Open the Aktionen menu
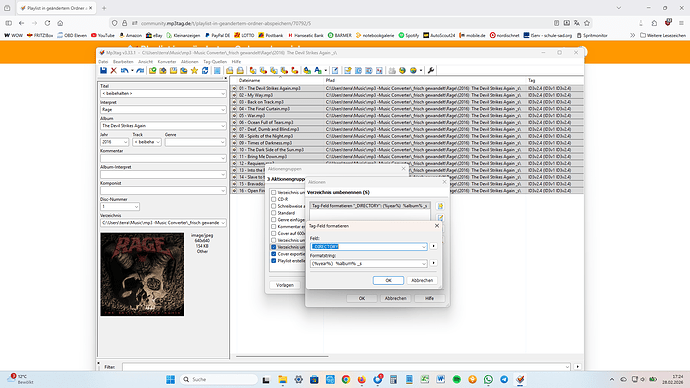Image resolution: width=690 pixels, height=388 pixels. pyautogui.click(x=190, y=62)
